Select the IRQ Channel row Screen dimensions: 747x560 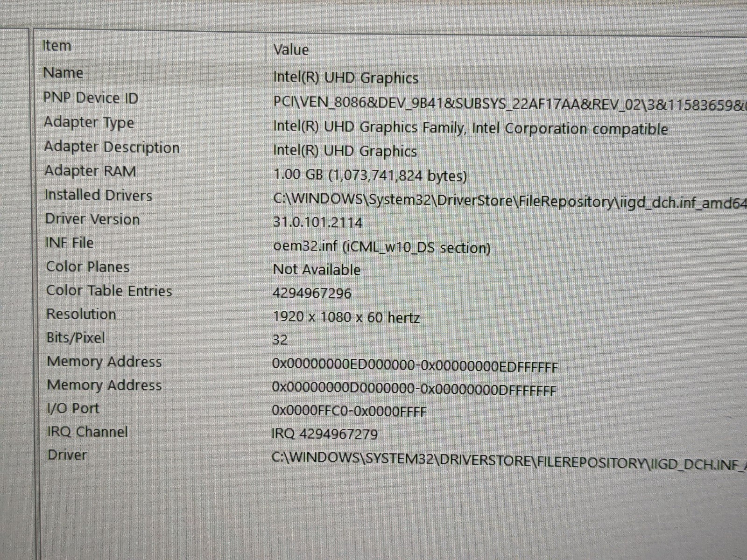click(87, 432)
